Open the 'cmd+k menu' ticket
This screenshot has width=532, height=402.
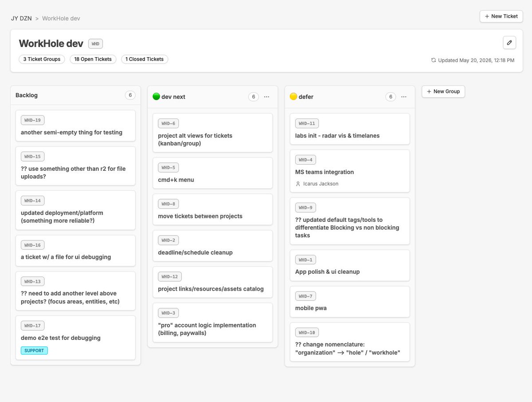click(212, 173)
